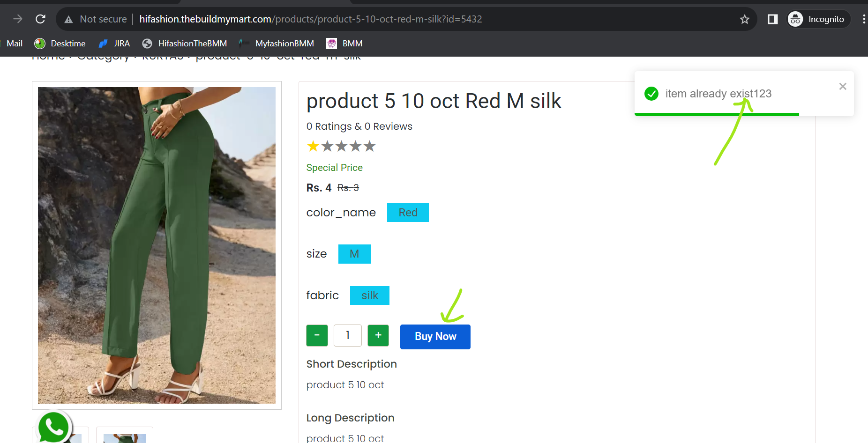The height and width of the screenshot is (443, 868).
Task: Select size M option
Action: 354,254
